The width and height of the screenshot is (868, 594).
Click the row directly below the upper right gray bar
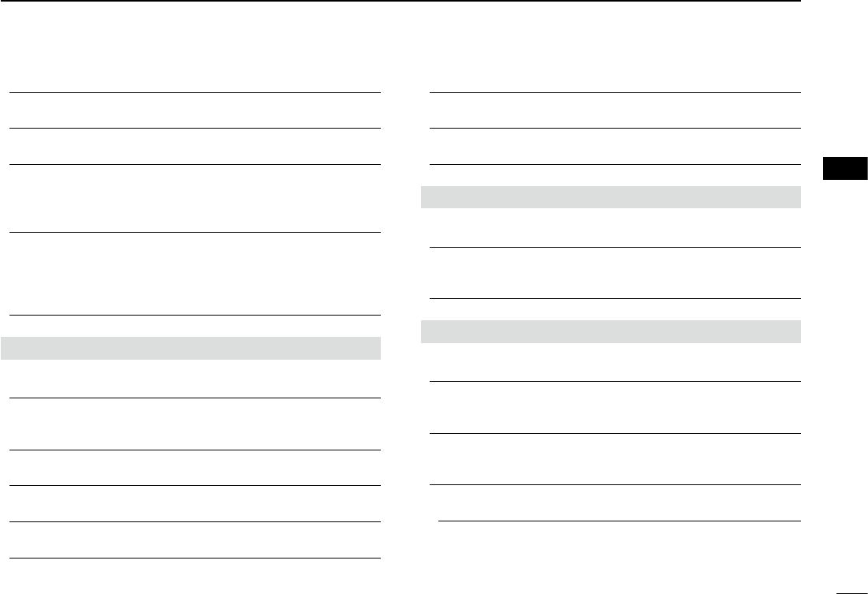615,228
